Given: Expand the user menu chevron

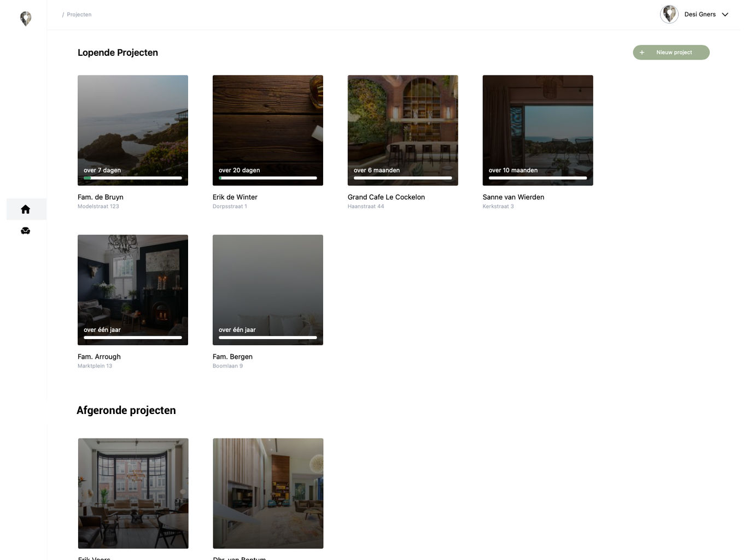Looking at the screenshot, I should (x=725, y=15).
